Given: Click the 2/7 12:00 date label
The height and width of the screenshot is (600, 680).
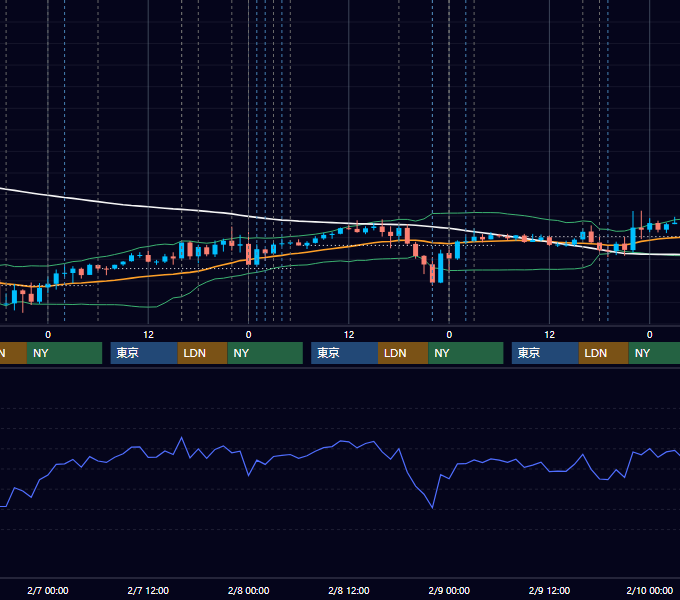Looking at the screenshot, I should 148,590.
